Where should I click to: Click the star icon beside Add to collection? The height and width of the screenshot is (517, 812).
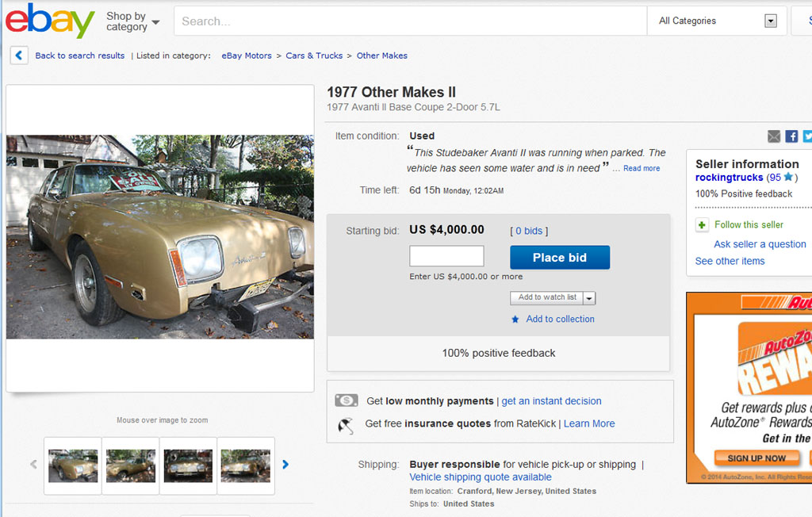coord(515,320)
